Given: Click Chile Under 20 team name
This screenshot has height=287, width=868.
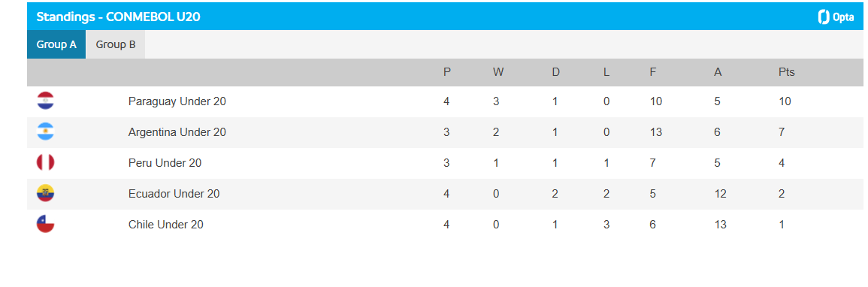Looking at the screenshot, I should 166,225.
